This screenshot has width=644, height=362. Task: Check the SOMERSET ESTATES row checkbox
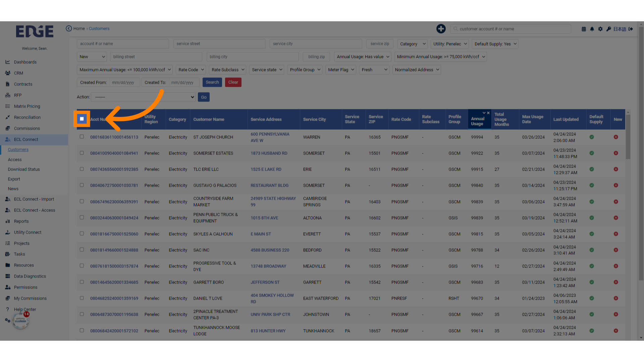tap(82, 153)
